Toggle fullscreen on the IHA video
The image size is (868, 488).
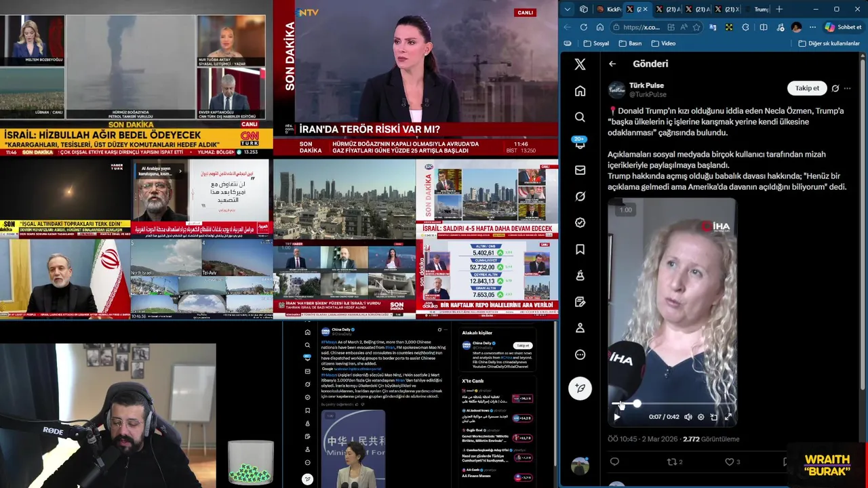[x=728, y=417]
